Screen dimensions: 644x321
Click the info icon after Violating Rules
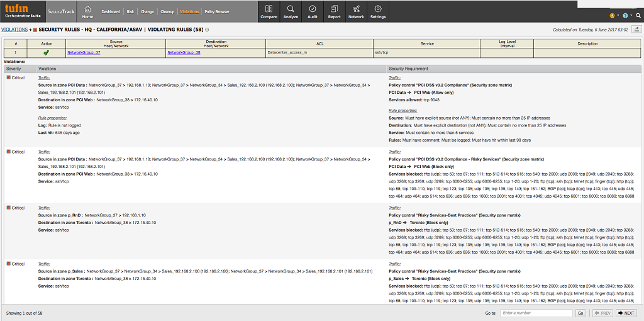click(x=207, y=30)
